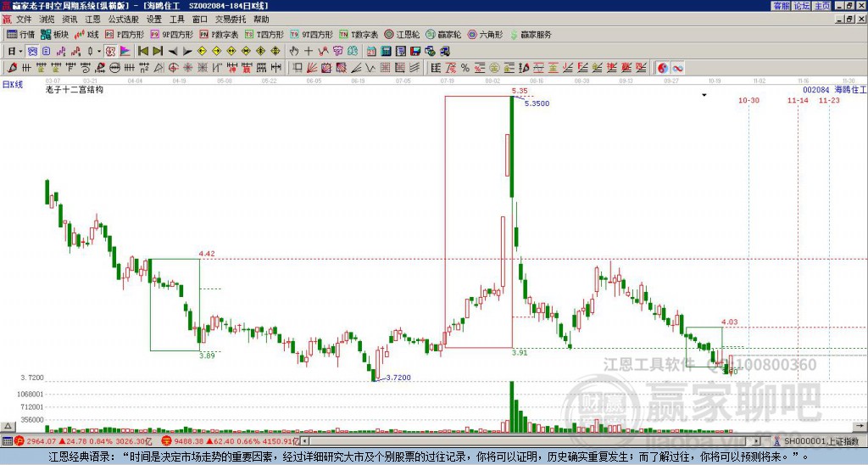Open the 江恩 menu
Screen dimensions: 868x465
tap(92, 20)
